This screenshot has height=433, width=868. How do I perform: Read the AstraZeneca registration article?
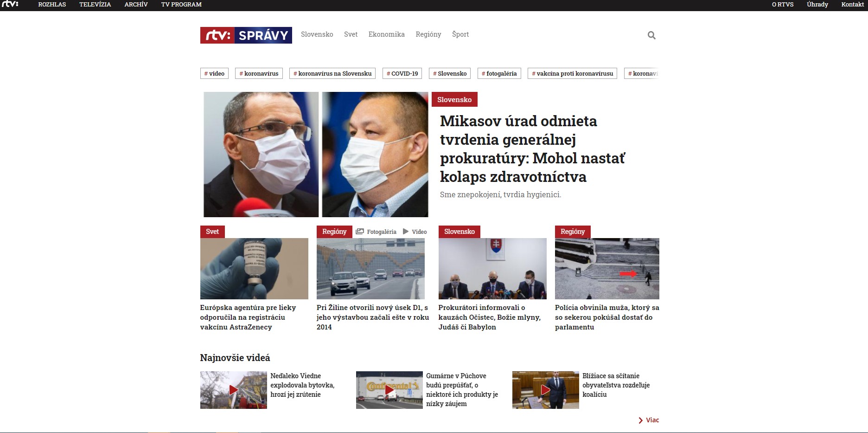(248, 317)
